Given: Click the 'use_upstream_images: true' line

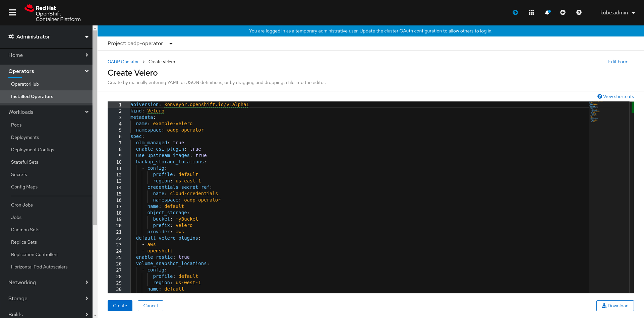Looking at the screenshot, I should [171, 156].
